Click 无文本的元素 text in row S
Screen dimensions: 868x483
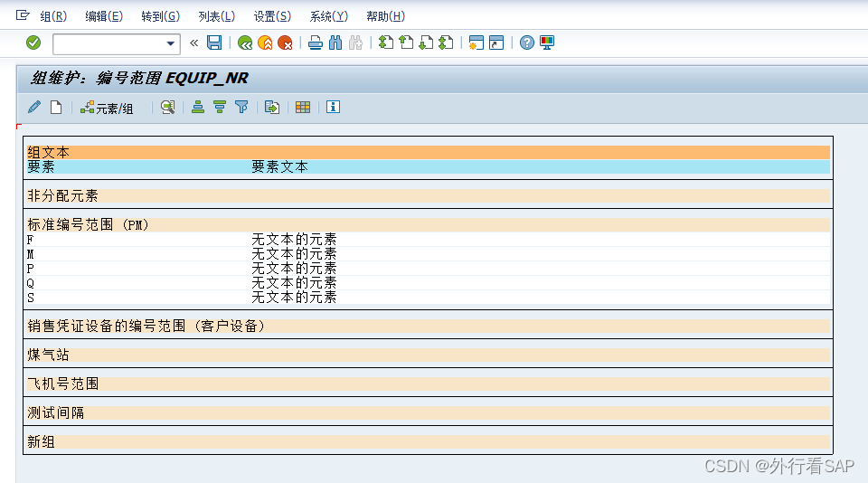(x=294, y=298)
